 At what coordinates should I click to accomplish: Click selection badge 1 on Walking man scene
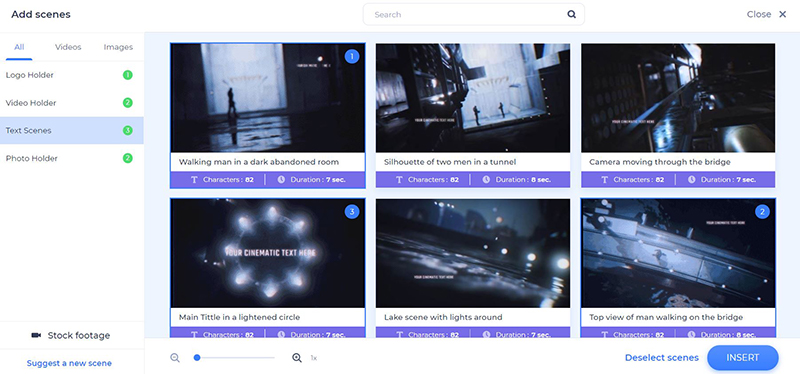[352, 56]
